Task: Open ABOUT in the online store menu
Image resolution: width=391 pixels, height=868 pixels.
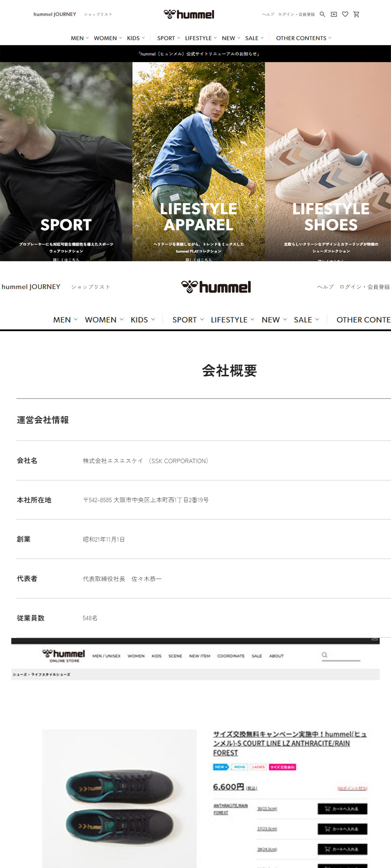Action: [276, 656]
